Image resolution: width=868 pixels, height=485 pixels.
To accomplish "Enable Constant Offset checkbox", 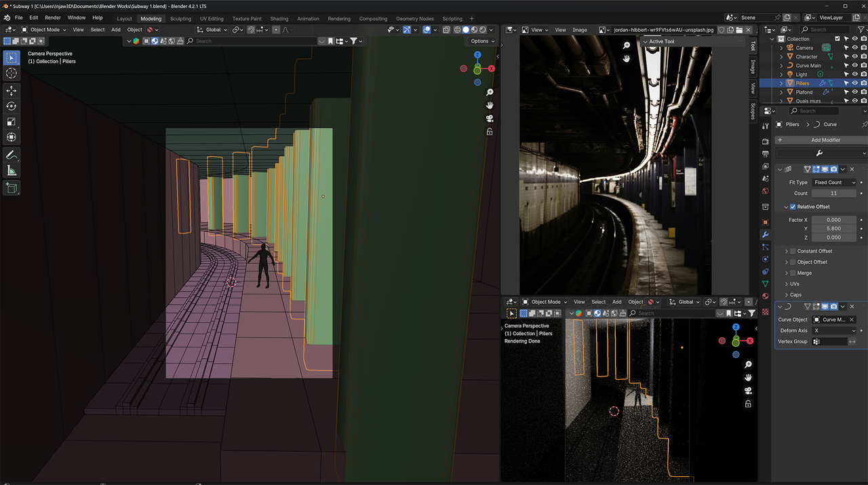I will (x=793, y=251).
